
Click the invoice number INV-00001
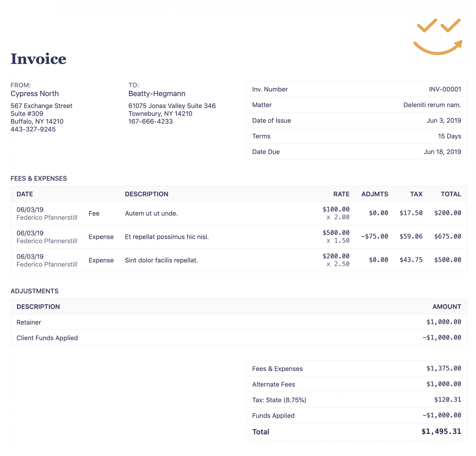(x=445, y=89)
